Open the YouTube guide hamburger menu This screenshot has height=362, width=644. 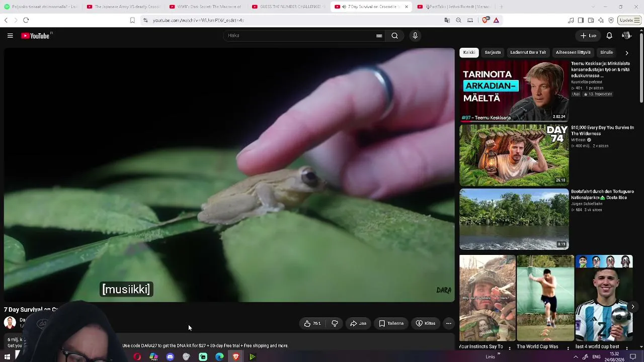(x=10, y=36)
